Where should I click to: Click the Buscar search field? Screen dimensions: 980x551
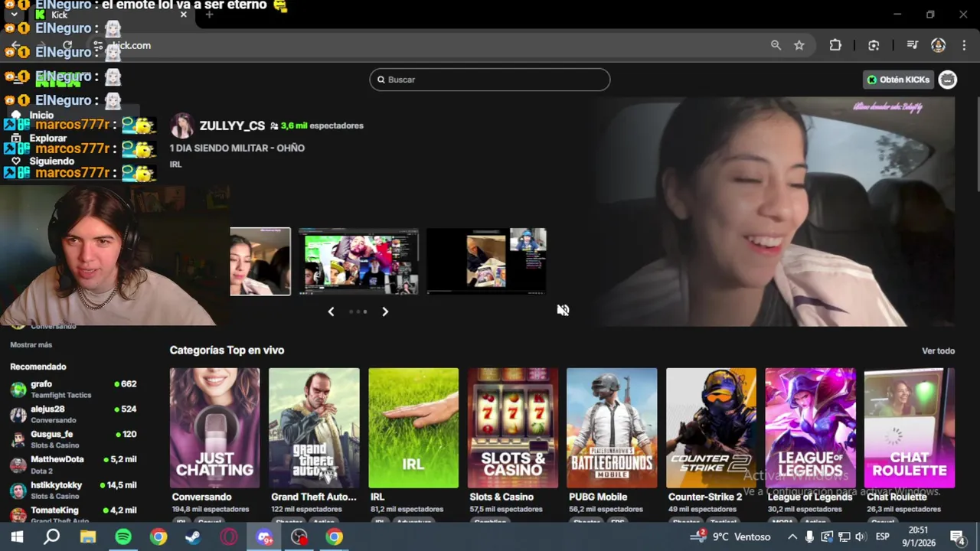490,80
